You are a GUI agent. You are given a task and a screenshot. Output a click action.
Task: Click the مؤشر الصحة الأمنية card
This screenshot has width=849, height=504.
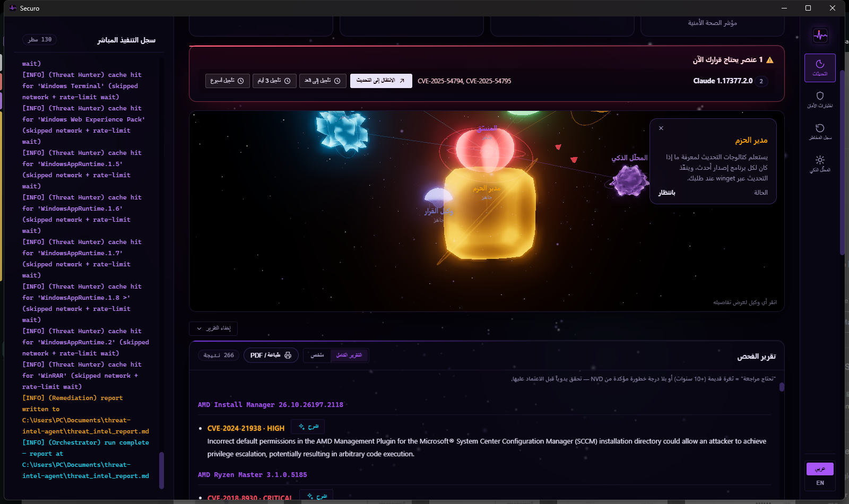pos(712,26)
